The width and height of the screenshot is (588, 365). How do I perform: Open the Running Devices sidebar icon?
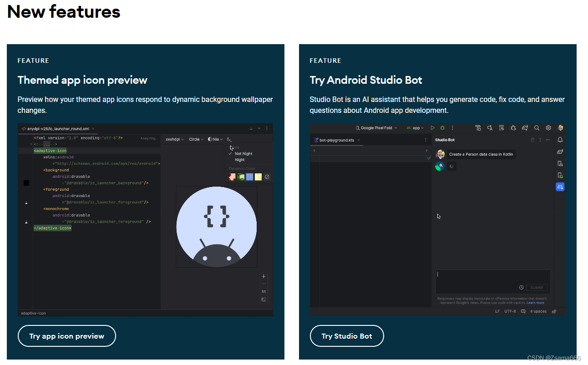560,175
